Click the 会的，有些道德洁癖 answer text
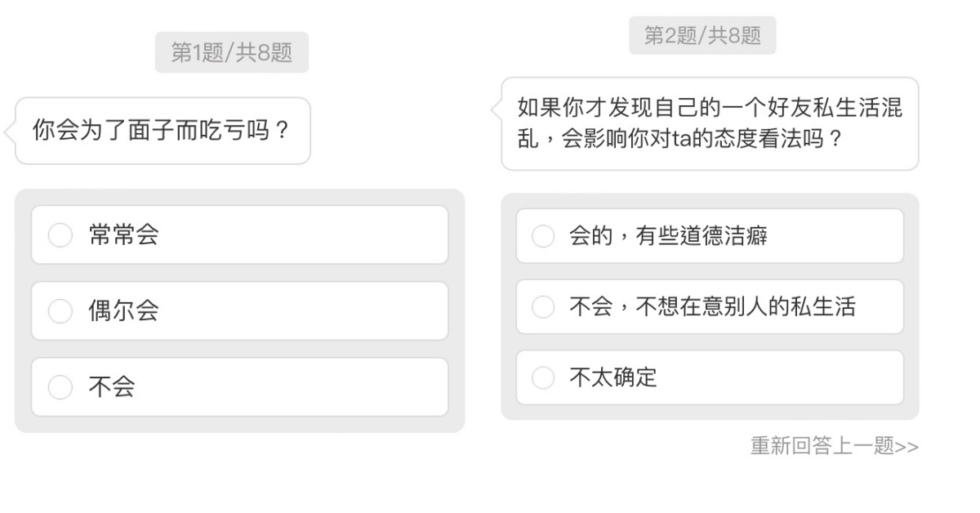 (667, 237)
